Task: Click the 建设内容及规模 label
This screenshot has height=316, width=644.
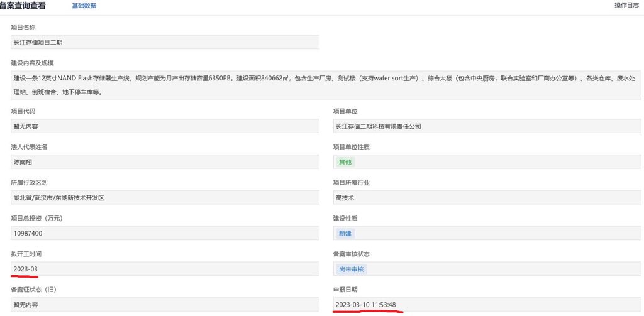Action: tap(33, 63)
